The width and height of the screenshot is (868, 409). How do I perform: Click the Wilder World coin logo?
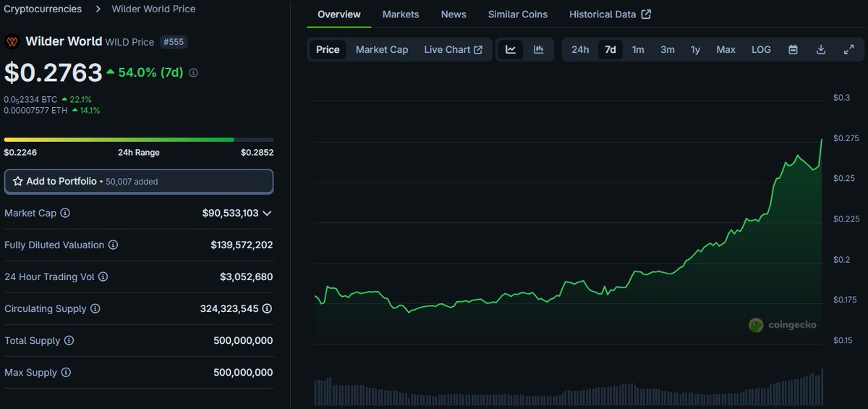pyautogui.click(x=12, y=41)
